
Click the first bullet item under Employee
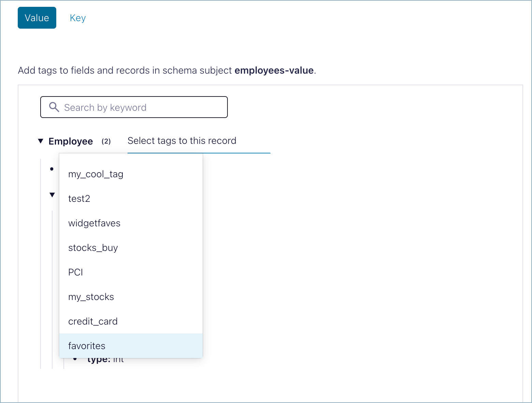pyautogui.click(x=52, y=169)
